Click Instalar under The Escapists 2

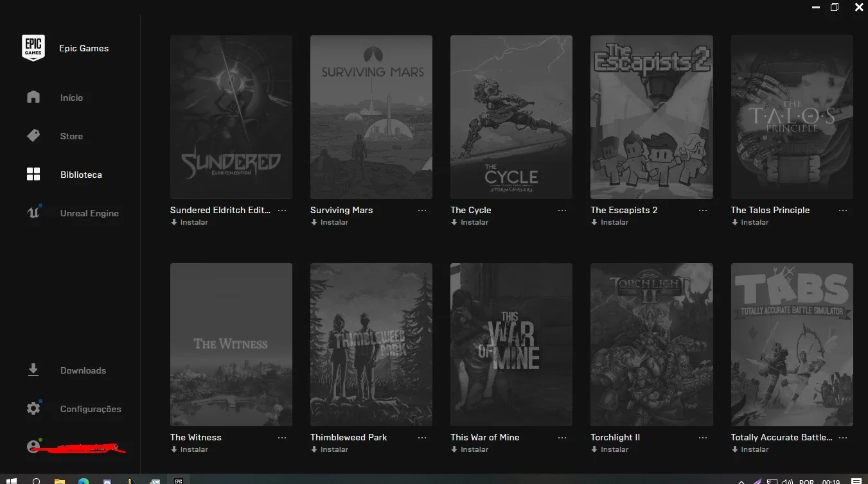(610, 222)
